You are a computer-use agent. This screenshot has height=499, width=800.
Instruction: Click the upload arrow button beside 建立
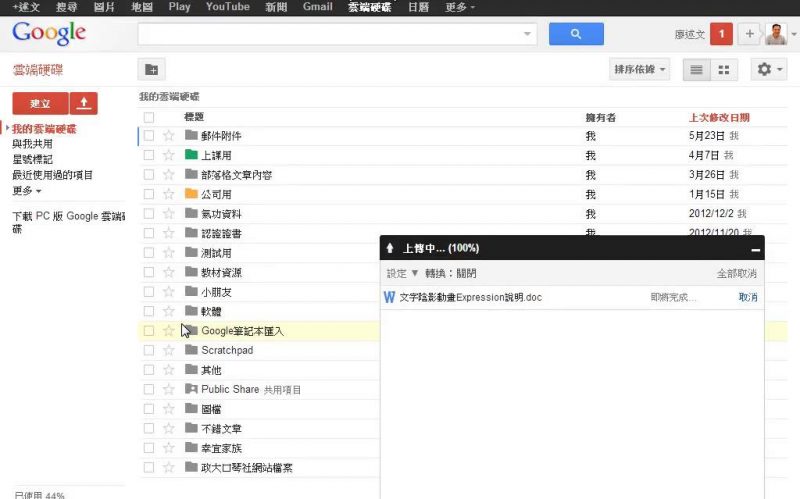[84, 103]
